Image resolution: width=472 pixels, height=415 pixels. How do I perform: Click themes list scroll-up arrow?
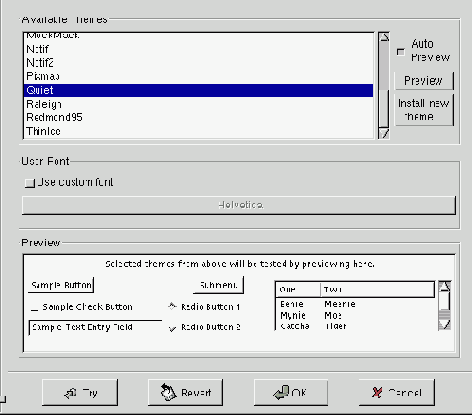pyautogui.click(x=384, y=37)
